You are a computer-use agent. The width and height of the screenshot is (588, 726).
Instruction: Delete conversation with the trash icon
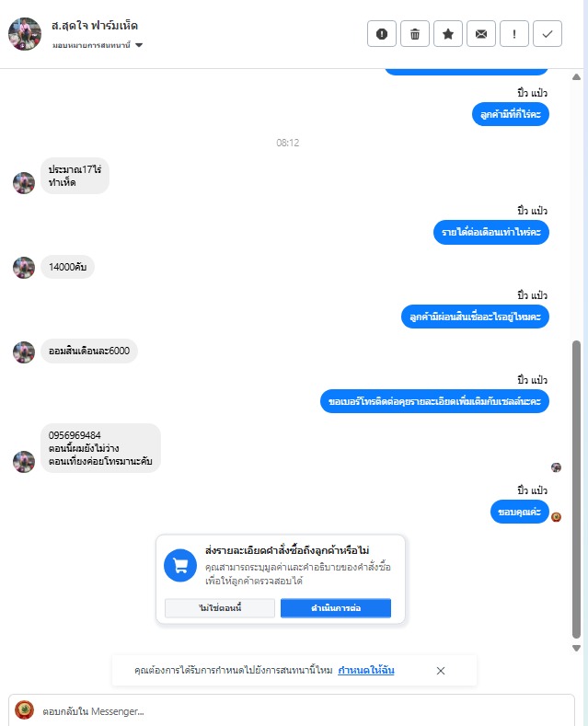pyautogui.click(x=415, y=34)
